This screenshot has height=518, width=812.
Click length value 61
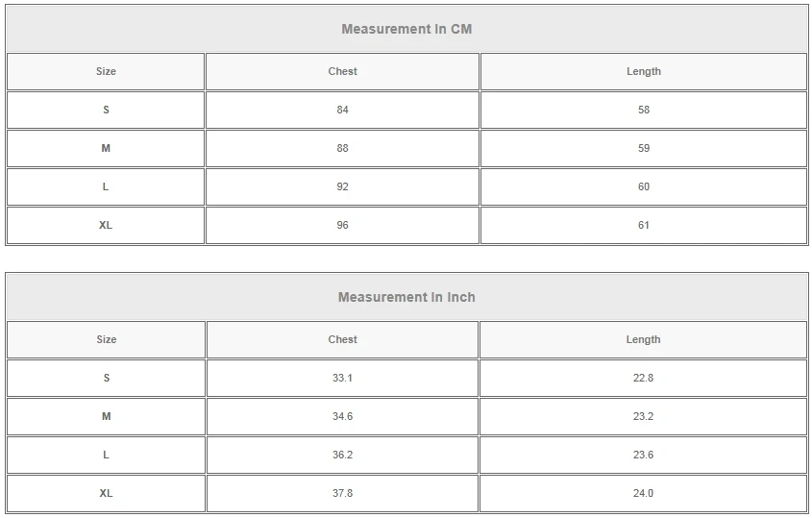pos(643,225)
